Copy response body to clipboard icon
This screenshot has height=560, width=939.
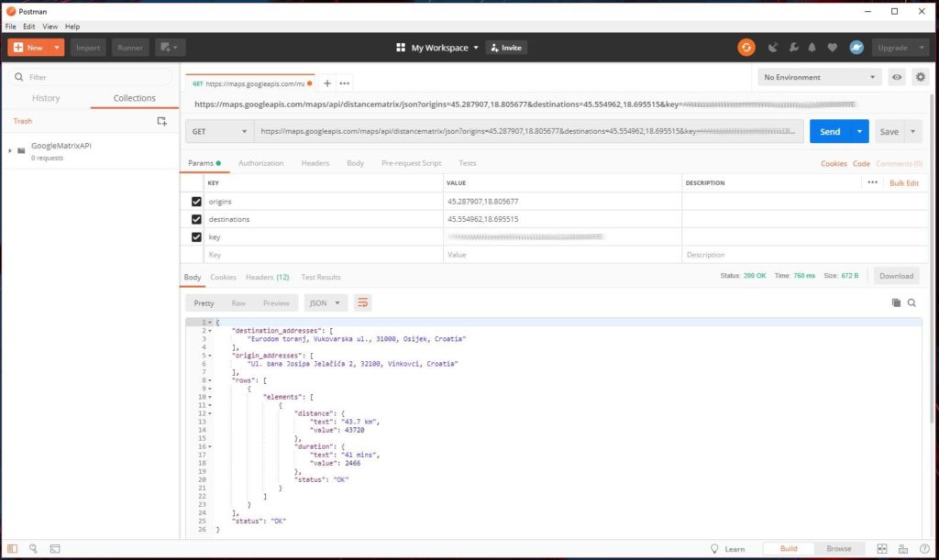[x=896, y=302]
